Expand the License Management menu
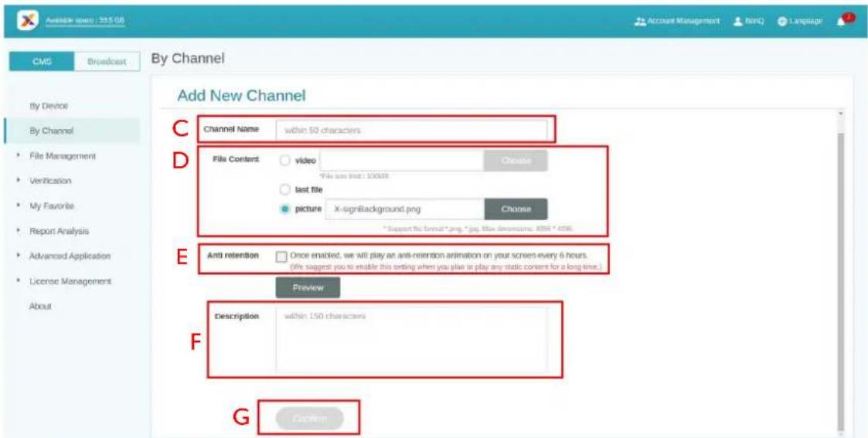Viewport: 868px width, 438px height. 70,281
